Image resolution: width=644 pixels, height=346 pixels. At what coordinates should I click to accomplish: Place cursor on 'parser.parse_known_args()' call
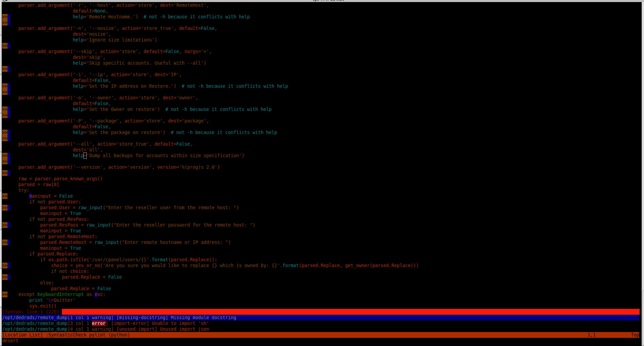[68, 179]
